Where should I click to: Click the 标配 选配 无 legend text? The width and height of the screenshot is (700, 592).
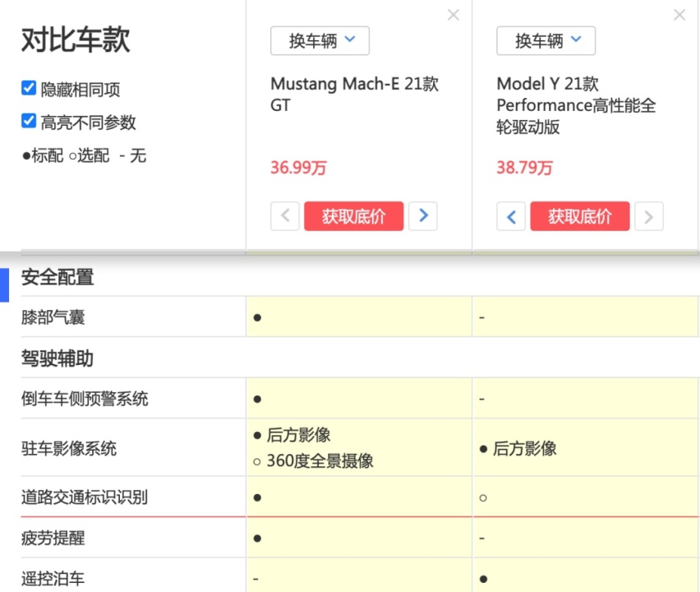coord(84,156)
